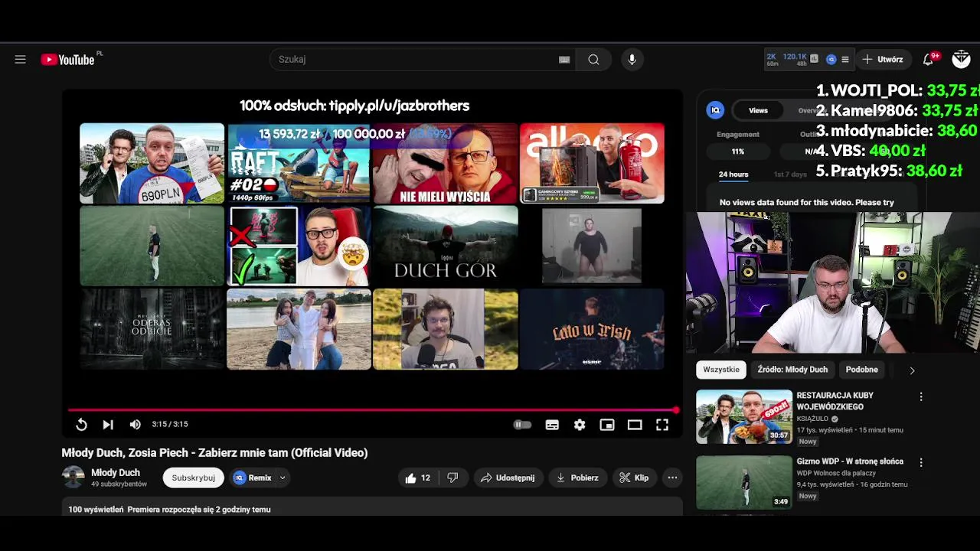
Task: Enter fullscreen mode
Action: (x=662, y=425)
